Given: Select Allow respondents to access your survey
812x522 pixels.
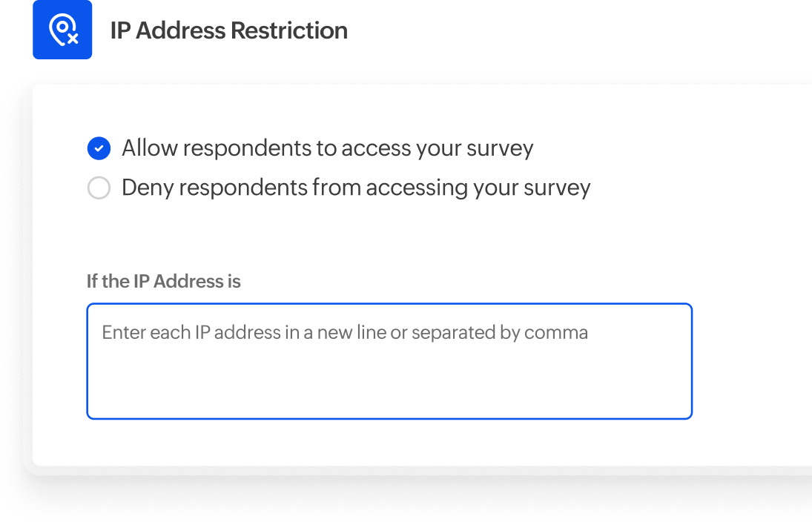Looking at the screenshot, I should (x=99, y=148).
